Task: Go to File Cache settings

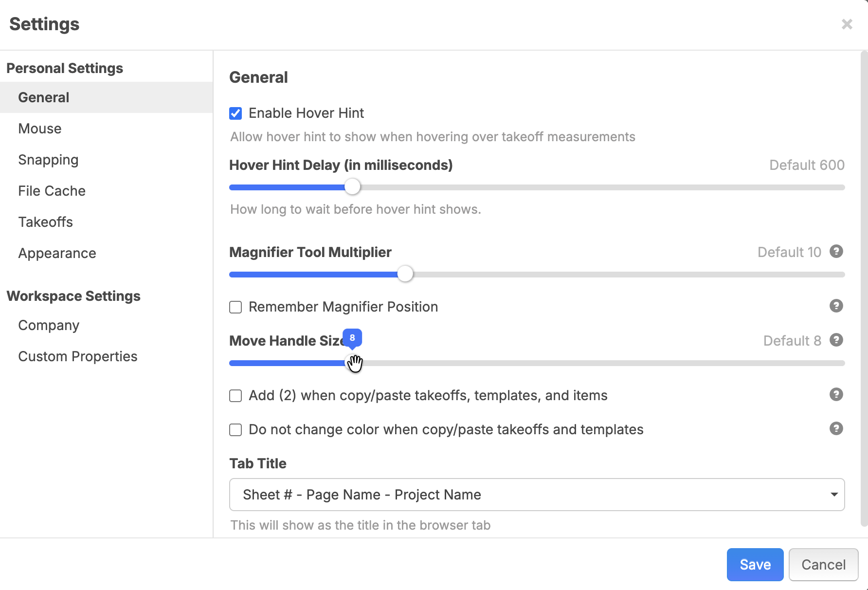Action: (x=52, y=191)
